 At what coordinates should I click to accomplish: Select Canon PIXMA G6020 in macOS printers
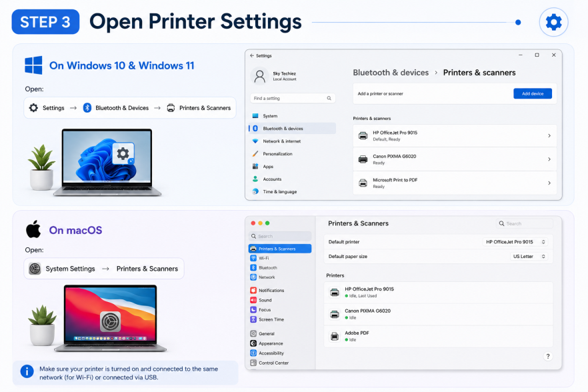[439, 315]
